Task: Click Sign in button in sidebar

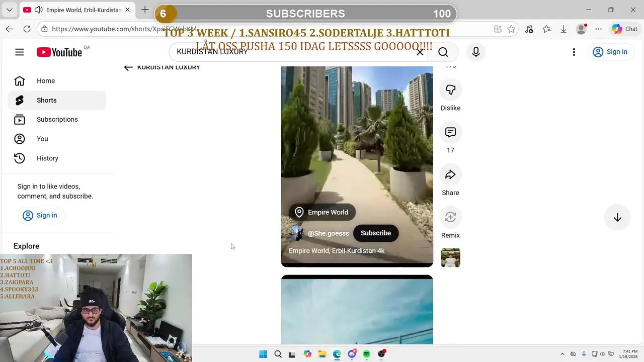Action: click(x=40, y=215)
